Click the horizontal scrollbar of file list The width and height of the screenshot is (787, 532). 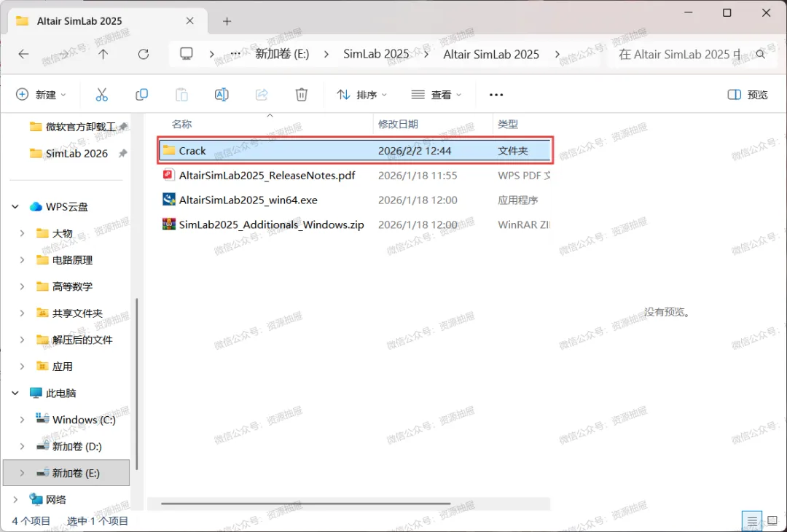[x=305, y=504]
